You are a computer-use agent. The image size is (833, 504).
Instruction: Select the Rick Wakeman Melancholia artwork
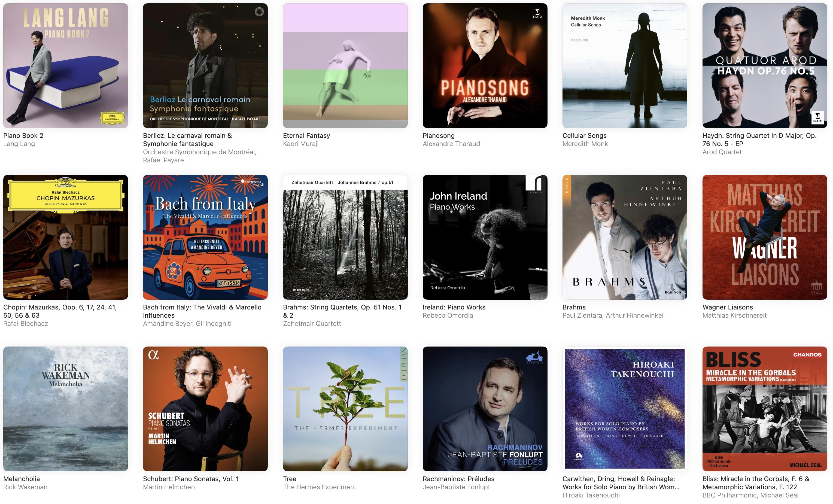point(66,409)
